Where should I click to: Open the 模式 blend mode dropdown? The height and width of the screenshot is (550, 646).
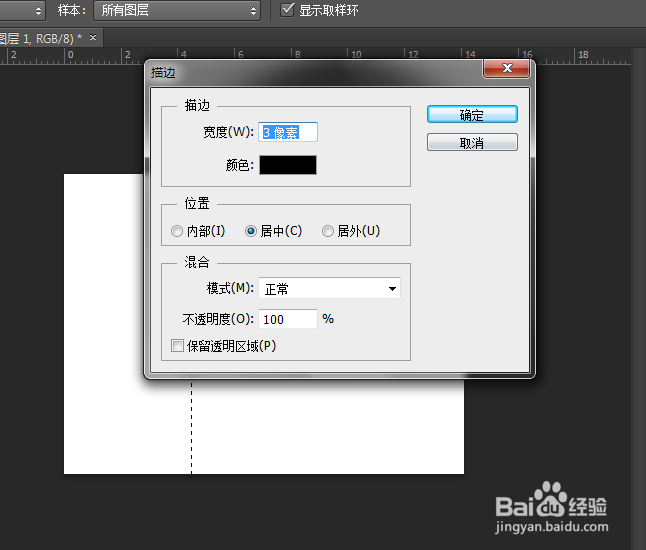pyautogui.click(x=330, y=288)
